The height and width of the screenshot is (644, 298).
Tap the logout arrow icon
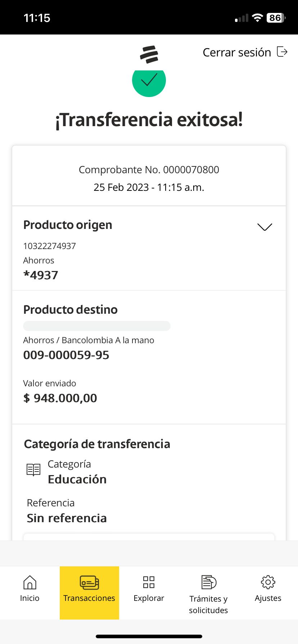[x=282, y=52]
